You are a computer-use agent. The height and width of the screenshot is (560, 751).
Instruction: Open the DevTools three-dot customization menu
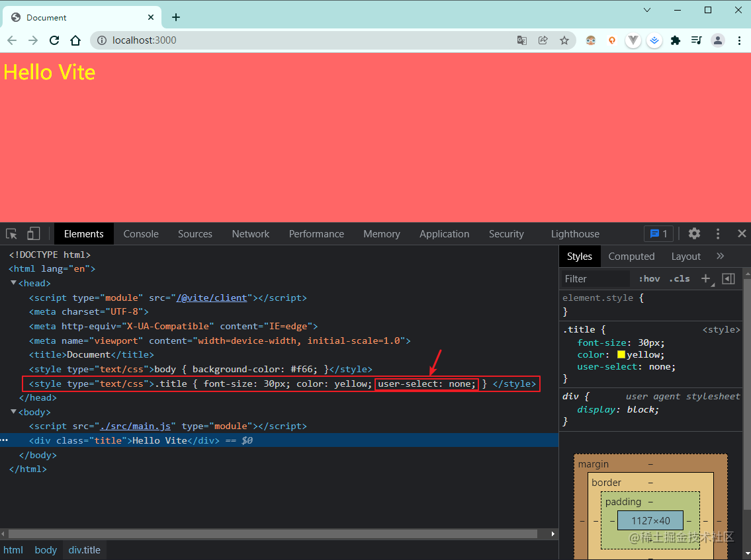tap(718, 233)
